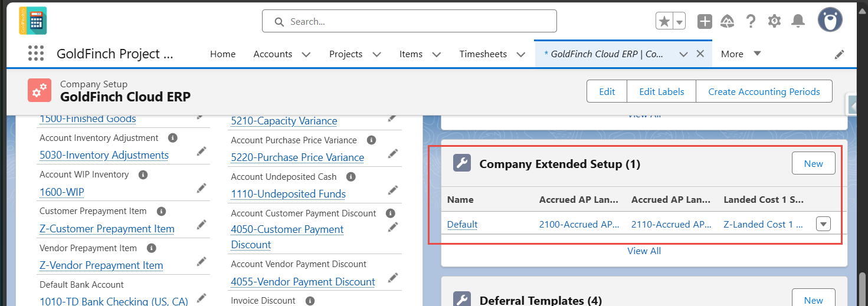Open 1010-TD Bank Checking link
Image resolution: width=868 pixels, height=306 pixels.
coord(114,301)
